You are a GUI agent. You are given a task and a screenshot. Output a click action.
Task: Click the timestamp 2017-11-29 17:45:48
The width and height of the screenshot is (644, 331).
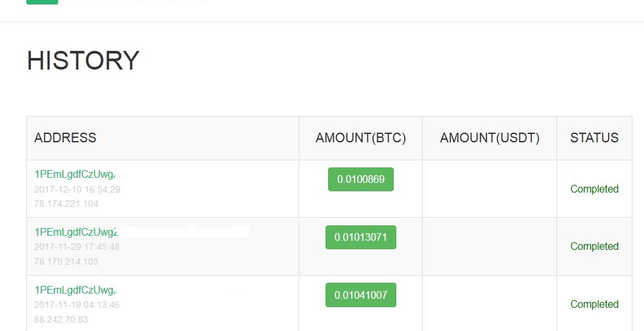(77, 247)
